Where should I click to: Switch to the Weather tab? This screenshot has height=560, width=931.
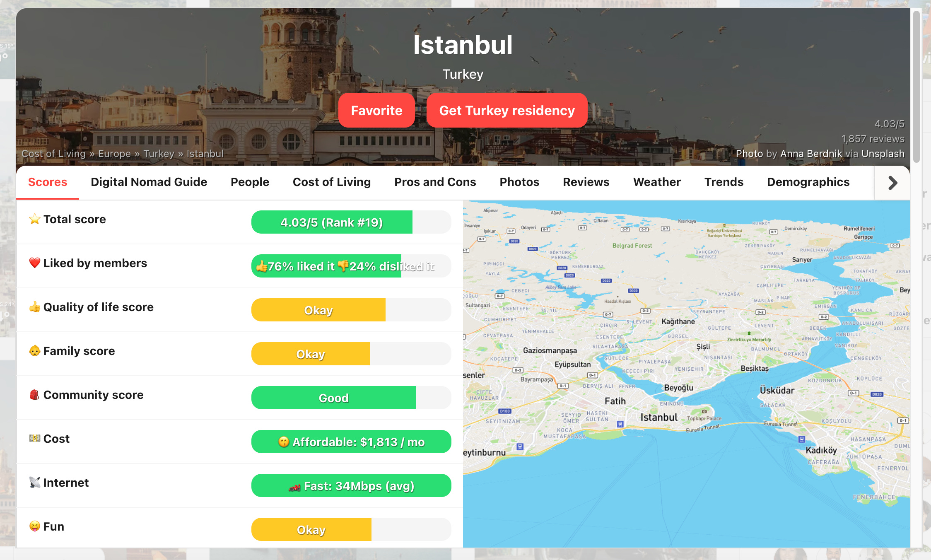[x=657, y=182]
